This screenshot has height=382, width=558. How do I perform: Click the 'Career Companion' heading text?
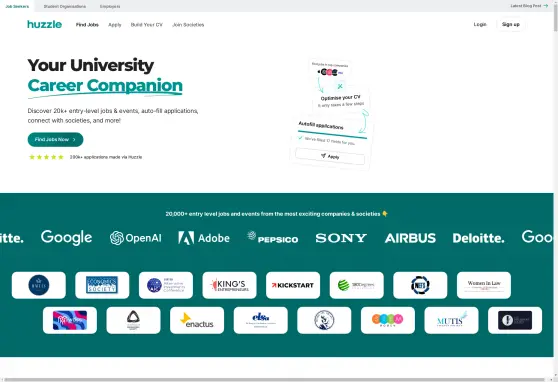(x=105, y=85)
